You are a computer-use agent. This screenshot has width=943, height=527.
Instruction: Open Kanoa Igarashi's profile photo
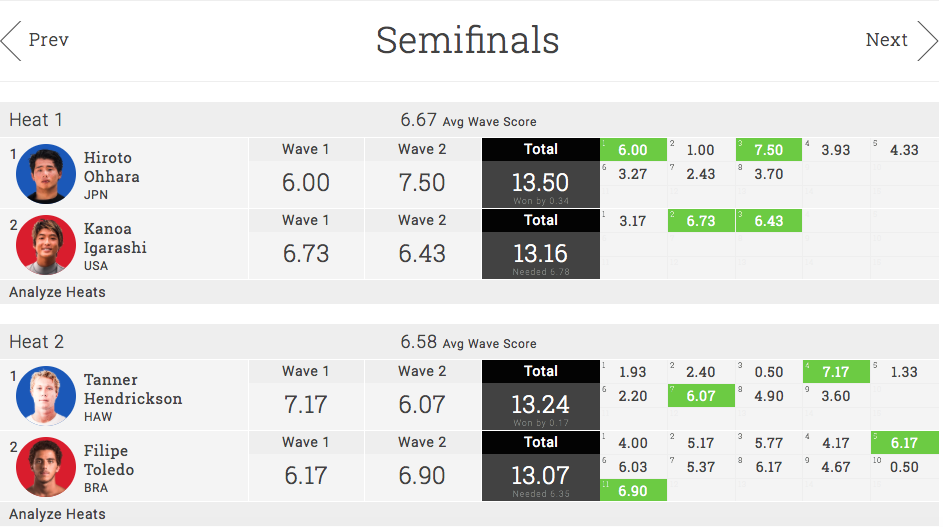[46, 245]
